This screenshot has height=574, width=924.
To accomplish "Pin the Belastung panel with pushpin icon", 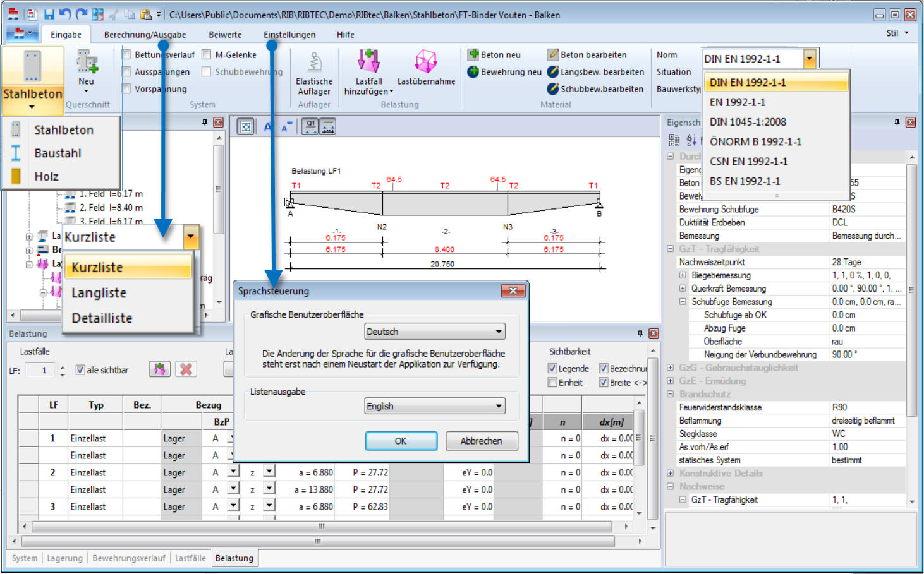I will coord(640,333).
